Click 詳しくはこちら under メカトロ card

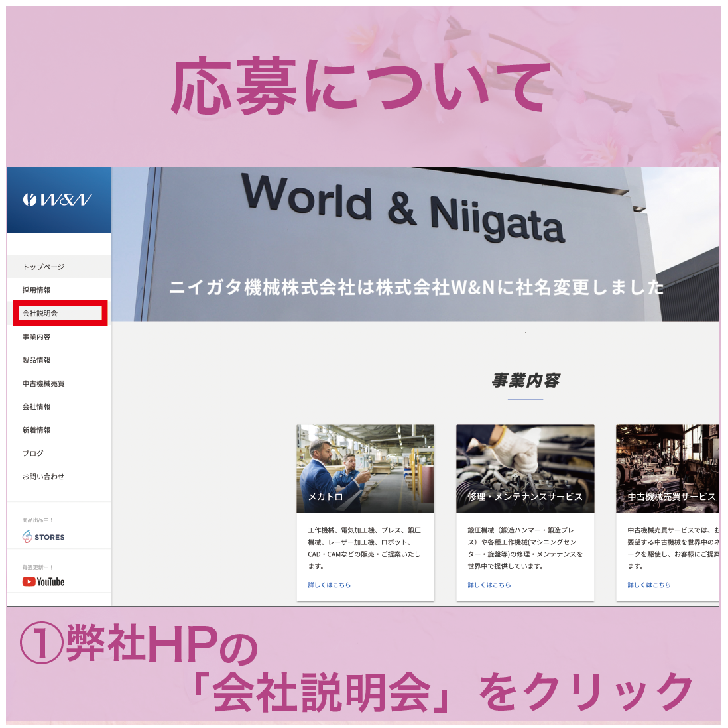[x=329, y=585]
